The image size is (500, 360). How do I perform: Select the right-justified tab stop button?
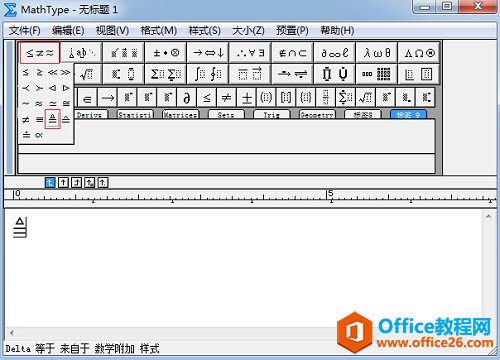[x=76, y=182]
